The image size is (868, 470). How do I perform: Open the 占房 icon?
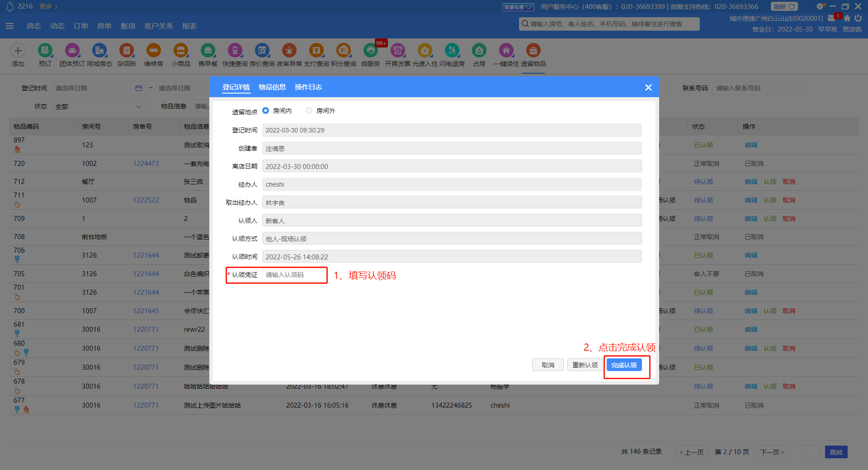(x=479, y=51)
